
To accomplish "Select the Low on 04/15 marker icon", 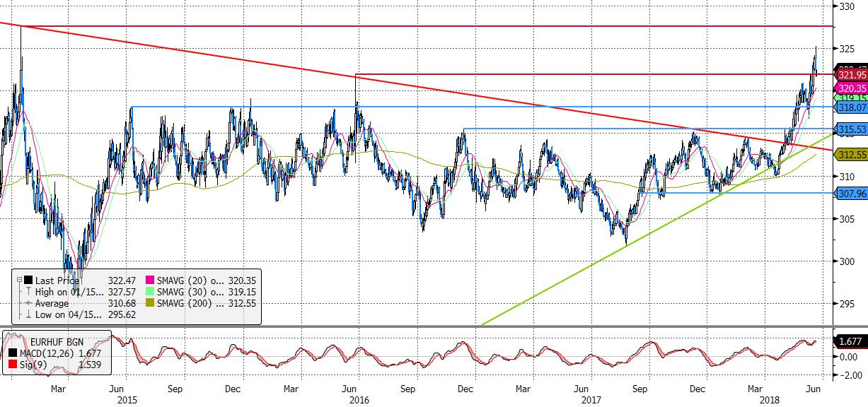I will pyautogui.click(x=28, y=314).
